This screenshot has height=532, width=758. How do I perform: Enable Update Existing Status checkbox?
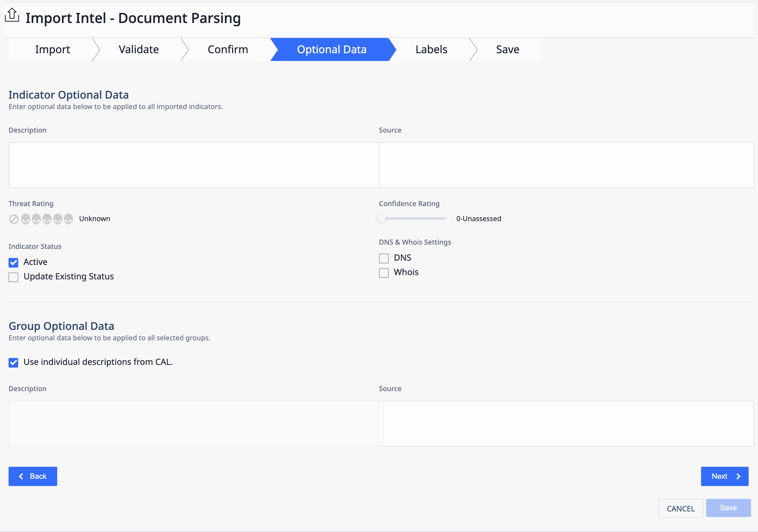pos(14,277)
